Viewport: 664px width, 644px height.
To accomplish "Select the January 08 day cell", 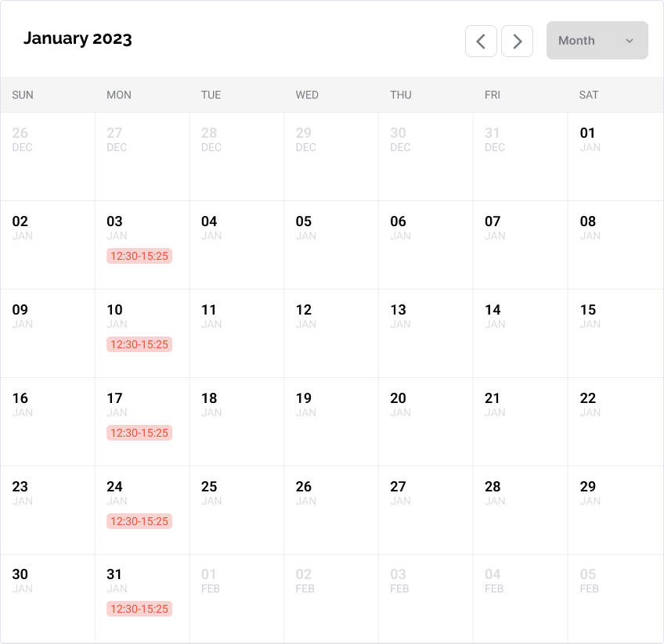I will coord(615,244).
